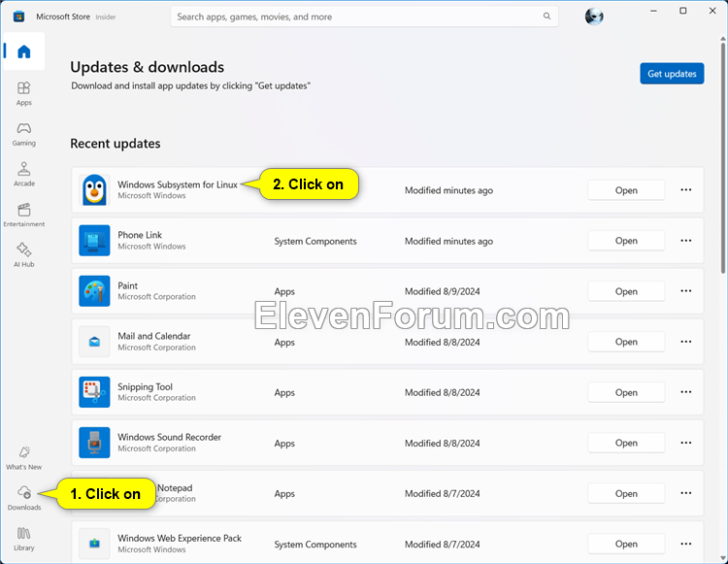Minimize the Microsoft Store window
This screenshot has width=728, height=564.
pyautogui.click(x=653, y=11)
